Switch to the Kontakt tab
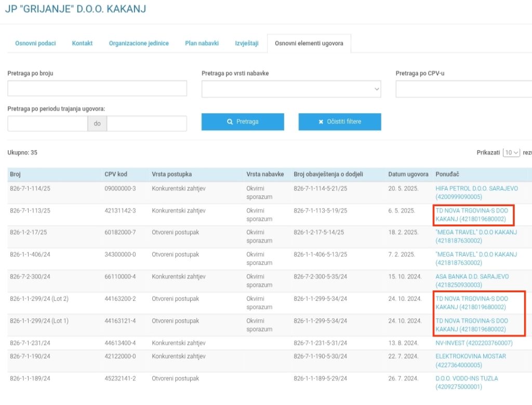532x405 pixels. pos(82,44)
